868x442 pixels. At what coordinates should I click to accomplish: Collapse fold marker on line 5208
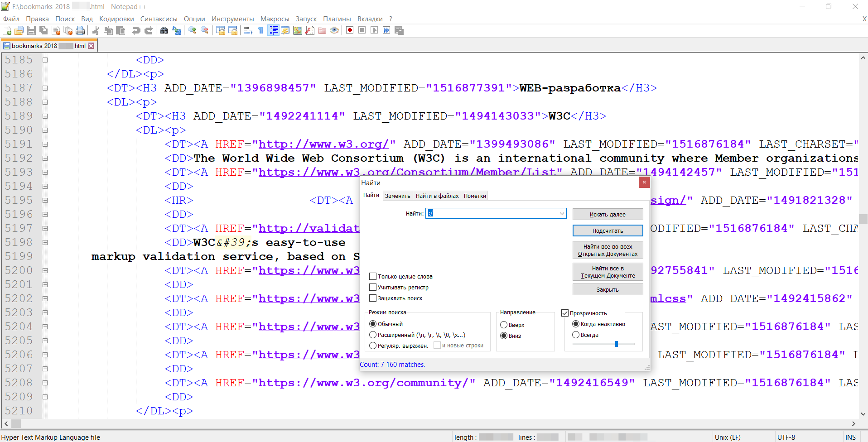[45, 383]
